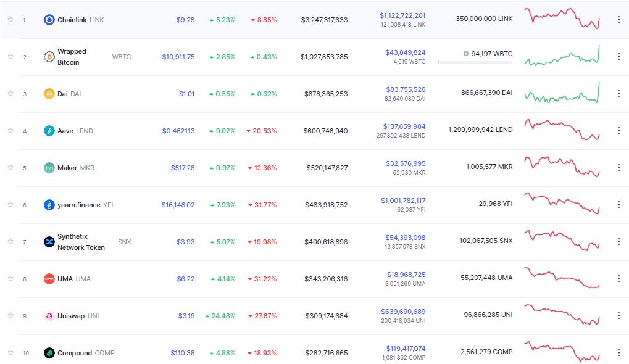
Task: Click the Maker coin name
Action: pos(67,168)
